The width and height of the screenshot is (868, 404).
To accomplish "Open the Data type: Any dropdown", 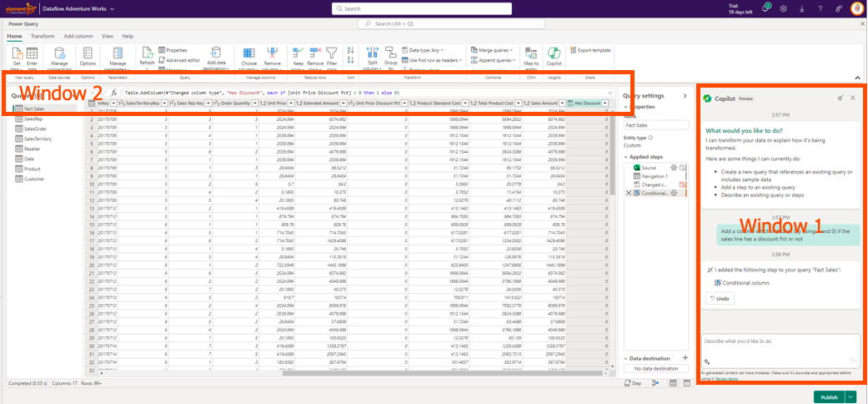I will [x=423, y=50].
